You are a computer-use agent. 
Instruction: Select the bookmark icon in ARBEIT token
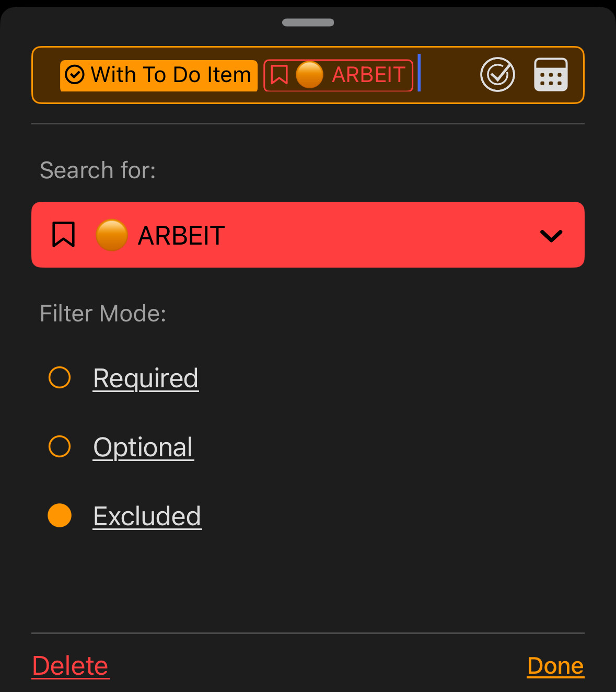click(x=279, y=75)
